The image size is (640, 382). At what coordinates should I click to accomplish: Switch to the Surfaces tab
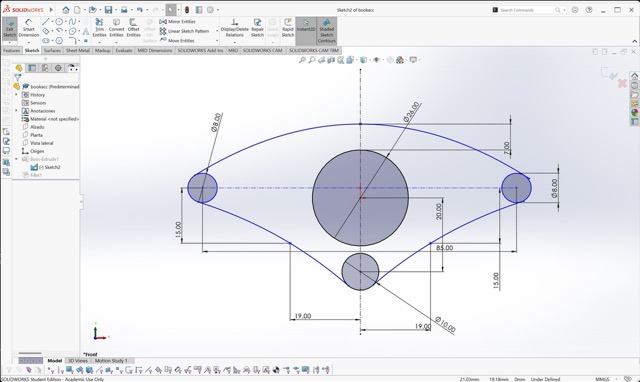pyautogui.click(x=52, y=51)
